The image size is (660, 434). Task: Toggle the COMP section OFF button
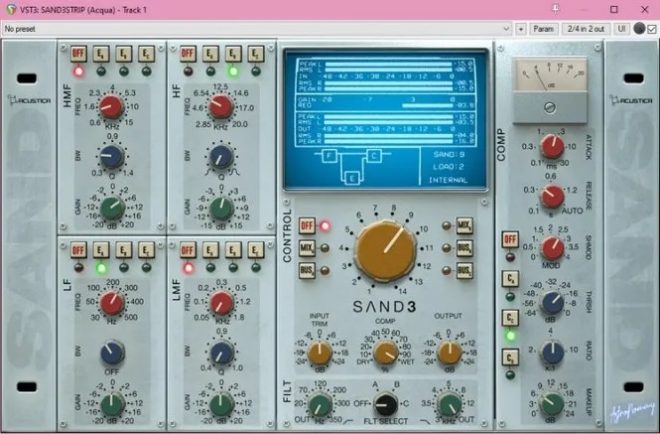point(510,240)
